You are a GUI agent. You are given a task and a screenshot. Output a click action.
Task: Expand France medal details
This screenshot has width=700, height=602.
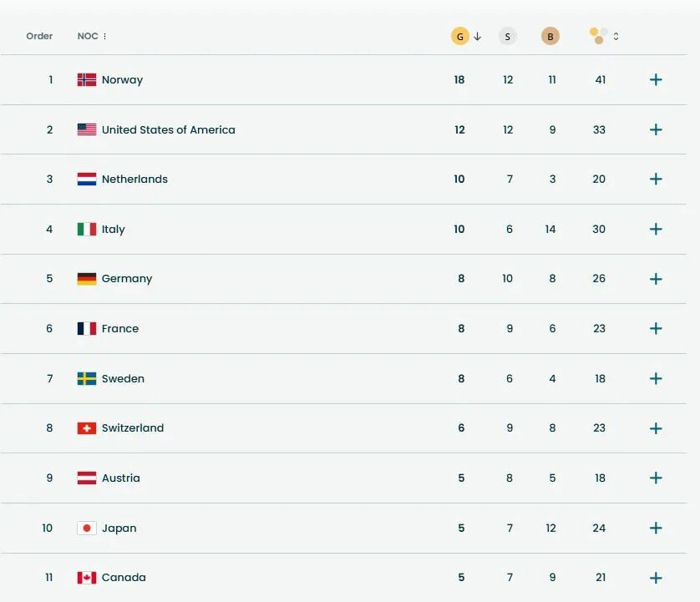pos(656,329)
